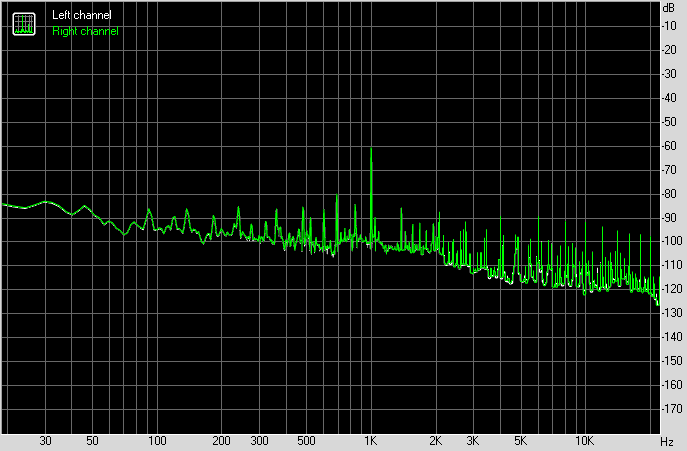Image resolution: width=687 pixels, height=451 pixels.
Task: Click the spectrum graph icon in the legend
Action: pos(24,24)
